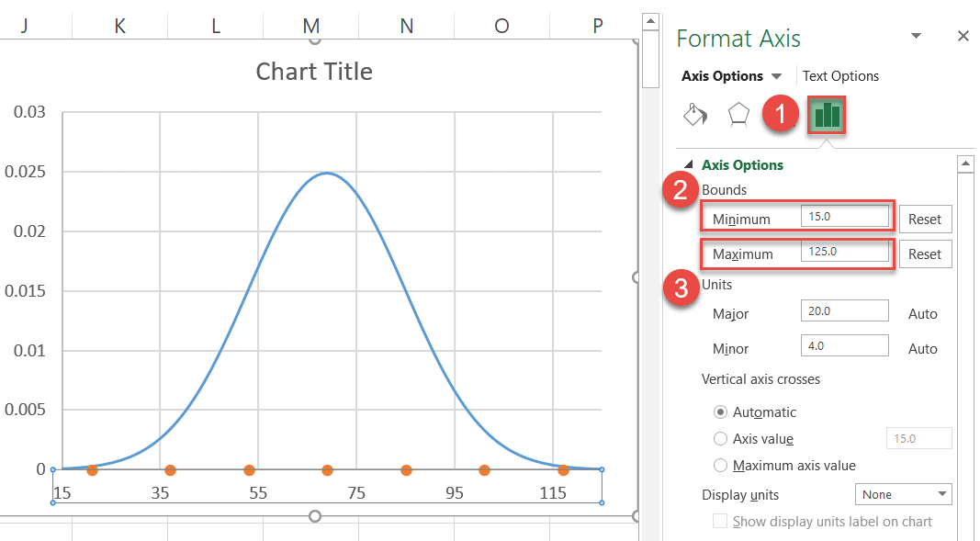Screen dimensions: 980x541
Task: Close the Format Axis pane
Action: [963, 35]
